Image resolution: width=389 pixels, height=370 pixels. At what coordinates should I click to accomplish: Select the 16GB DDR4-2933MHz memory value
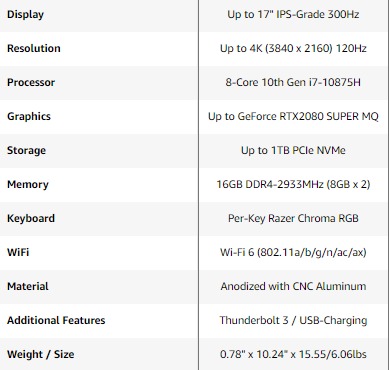[x=293, y=184]
